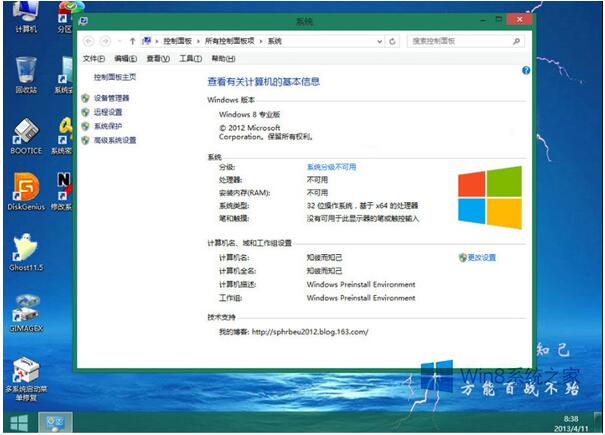The width and height of the screenshot is (605, 435).
Task: Click the 计算机描述 Windows Preinstall Environment value
Action: (361, 284)
